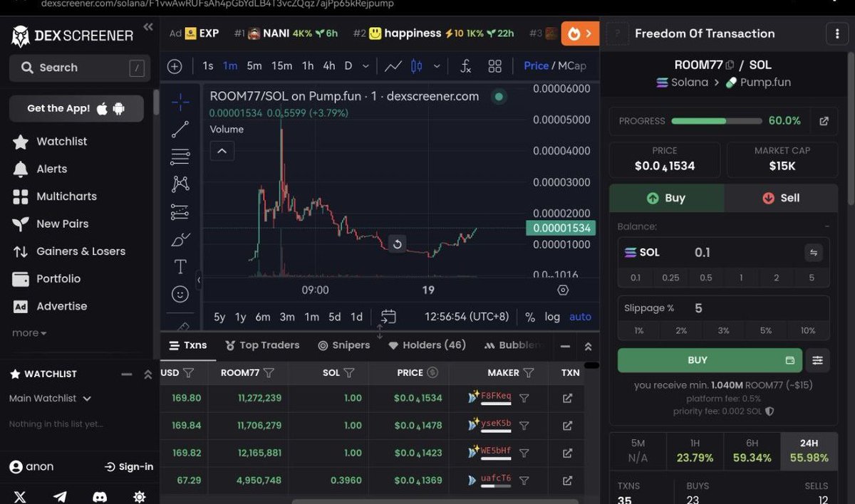Reset chart view with circular arrow
Viewport: 855px width, 504px height.
(398, 244)
